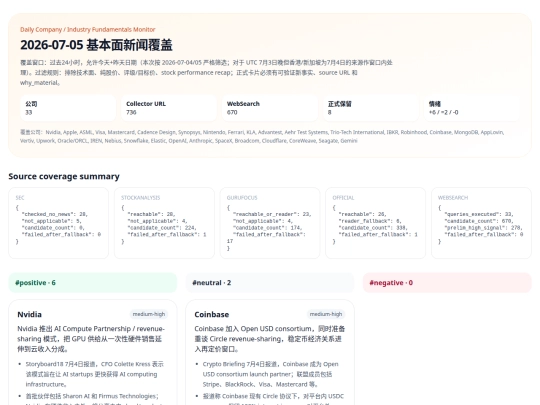Click "checked_no_news": 28 in SEC card
The width and height of the screenshot is (540, 405).
coord(54,214)
